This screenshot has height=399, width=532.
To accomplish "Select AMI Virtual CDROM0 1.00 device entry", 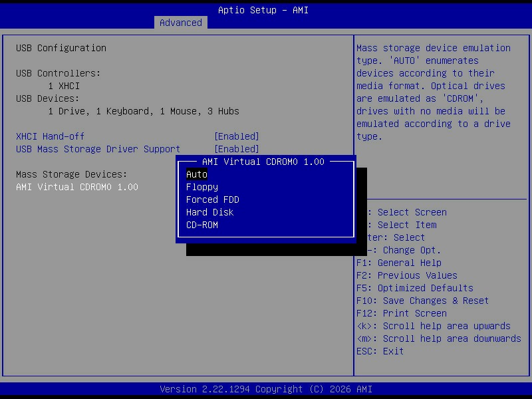I will [77, 187].
